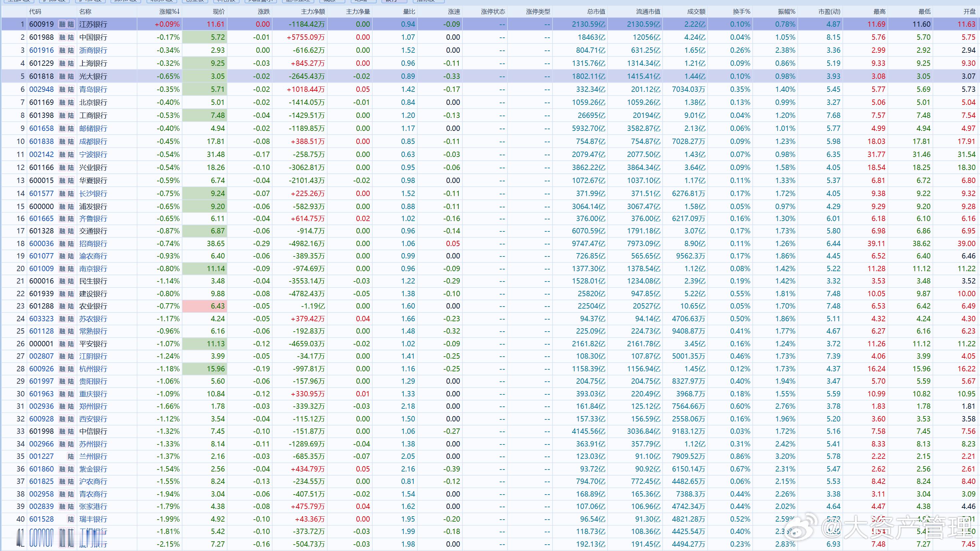Viewport: 980px width, 551px height.
Task: Click the 陆 badge for 农业银行
Action: pos(71,306)
